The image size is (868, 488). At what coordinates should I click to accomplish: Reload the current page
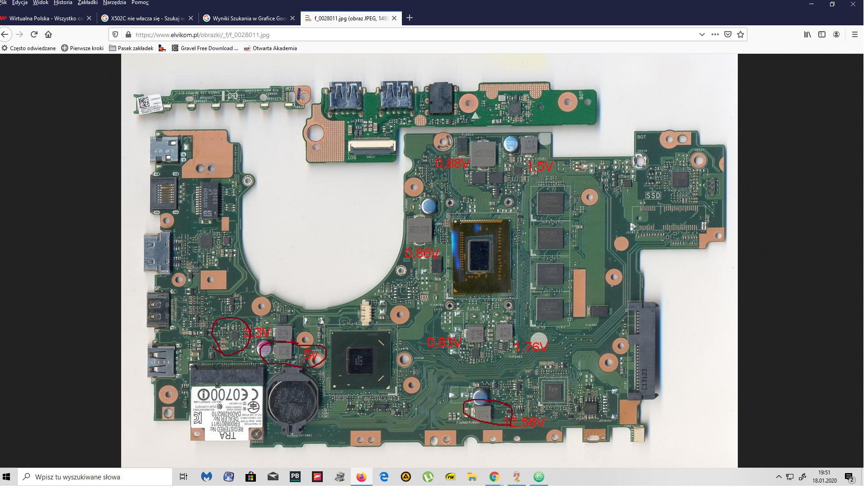(x=34, y=34)
